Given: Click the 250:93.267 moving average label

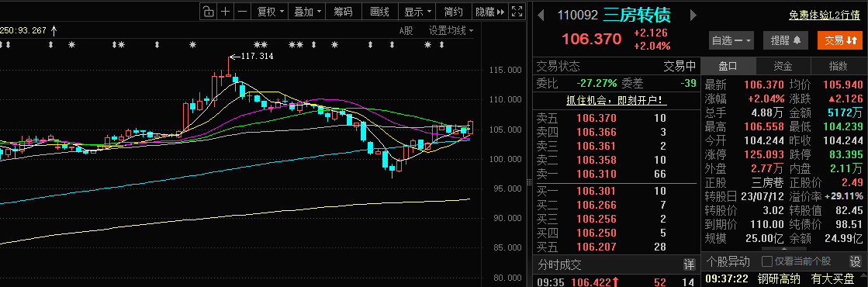Looking at the screenshot, I should tap(23, 30).
